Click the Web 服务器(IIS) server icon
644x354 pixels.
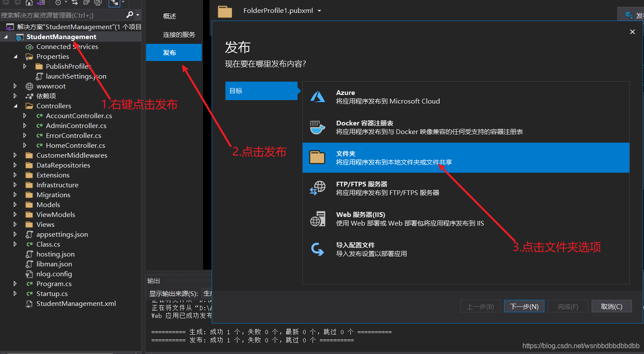coord(318,218)
